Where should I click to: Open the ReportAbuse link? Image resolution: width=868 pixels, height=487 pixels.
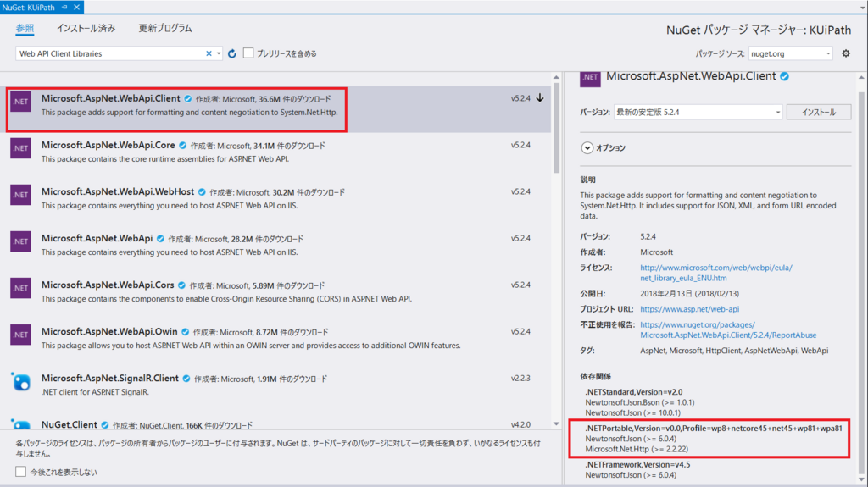click(728, 329)
